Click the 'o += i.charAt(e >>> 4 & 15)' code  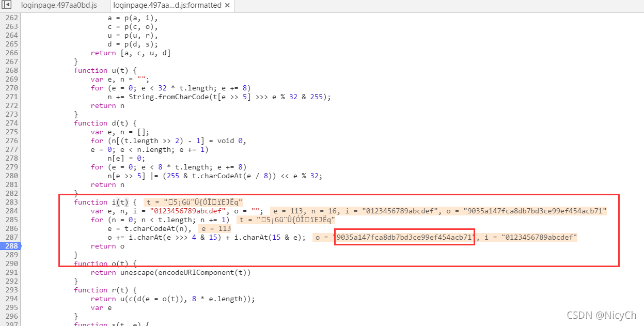206,237
